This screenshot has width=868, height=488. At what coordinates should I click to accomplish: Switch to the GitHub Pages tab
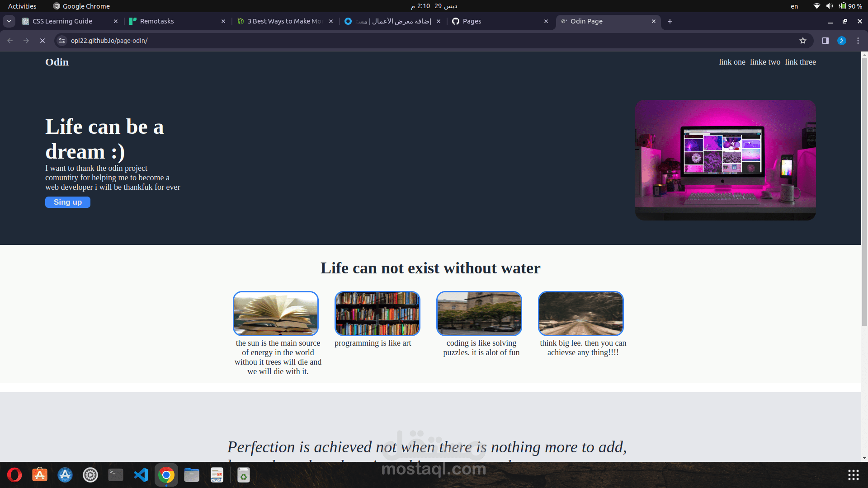point(500,21)
